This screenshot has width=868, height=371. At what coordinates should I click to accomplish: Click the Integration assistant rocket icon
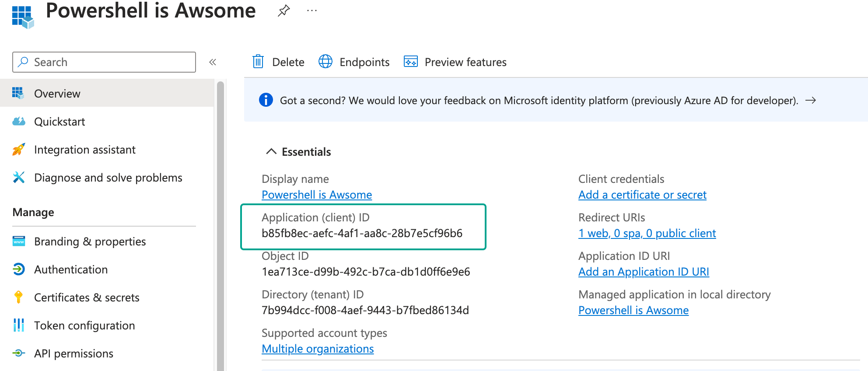pyautogui.click(x=19, y=150)
